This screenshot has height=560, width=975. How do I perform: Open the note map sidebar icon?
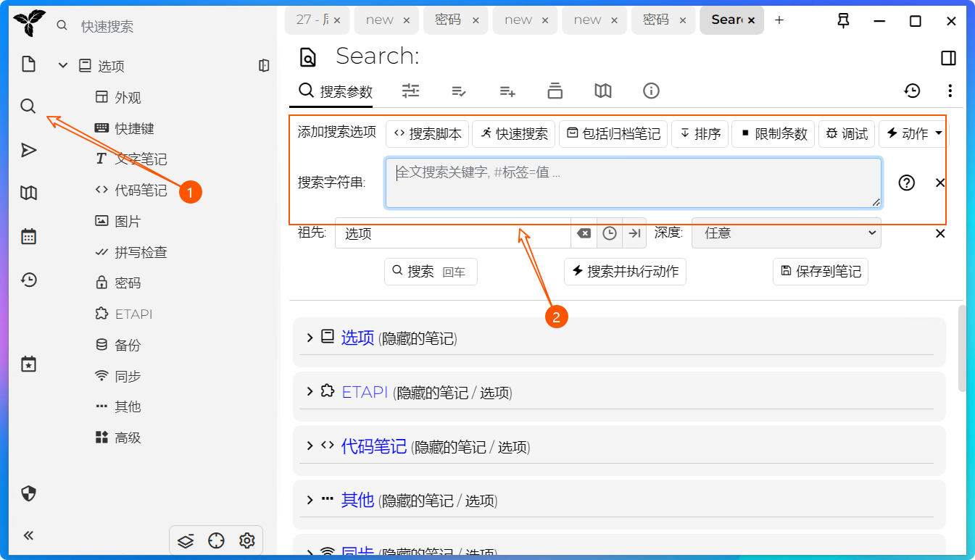point(28,193)
